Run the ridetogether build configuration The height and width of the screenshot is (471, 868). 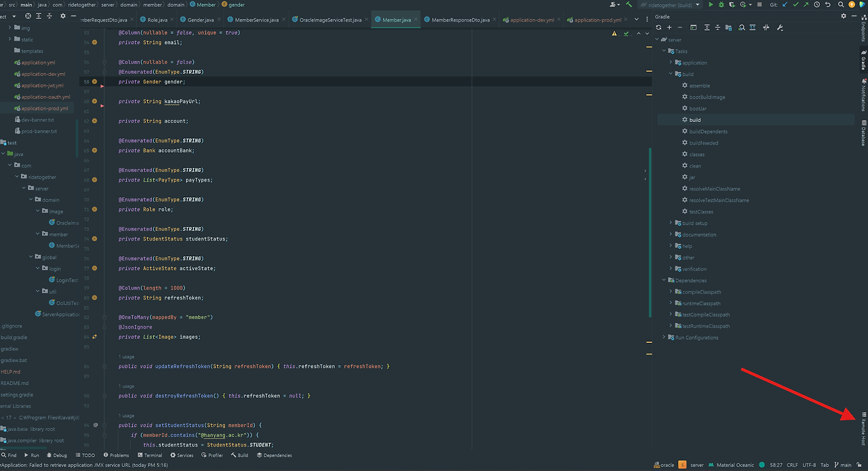[x=711, y=4]
